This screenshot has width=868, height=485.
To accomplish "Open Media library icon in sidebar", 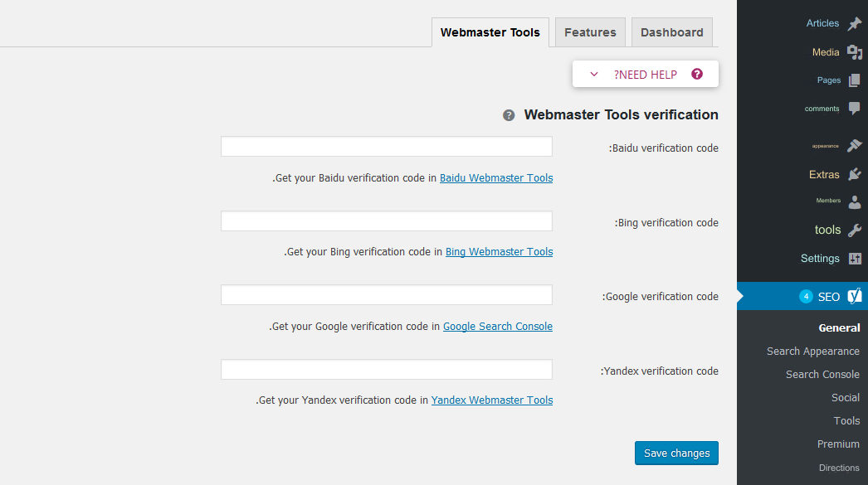I will (855, 53).
